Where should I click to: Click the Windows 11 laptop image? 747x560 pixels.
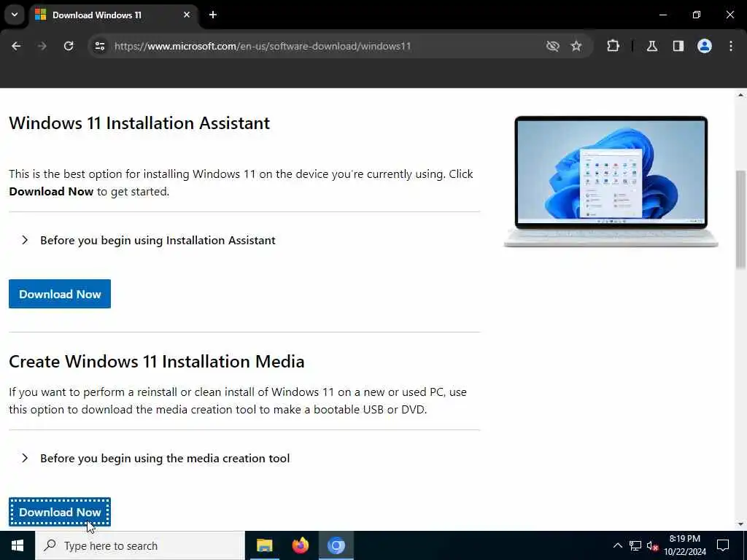611,182
